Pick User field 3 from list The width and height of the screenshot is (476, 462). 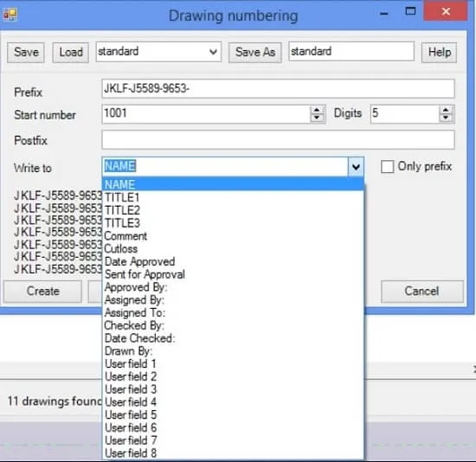point(233,389)
